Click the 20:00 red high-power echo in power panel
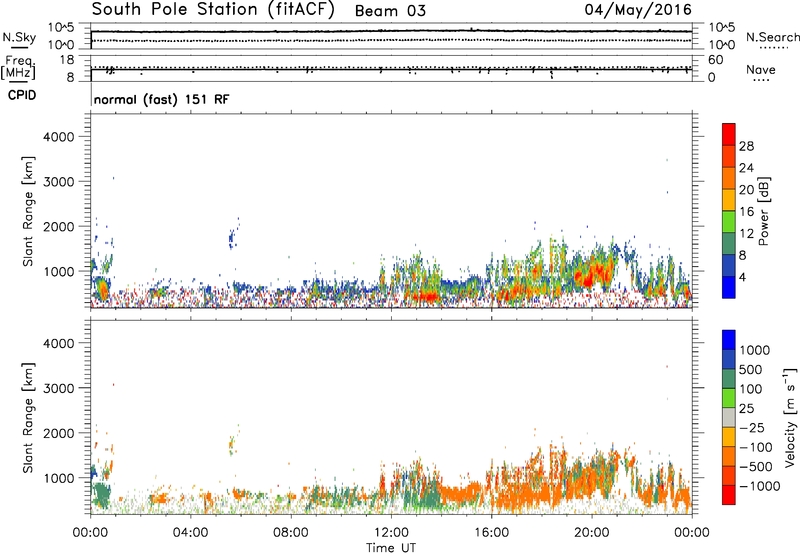 593,274
